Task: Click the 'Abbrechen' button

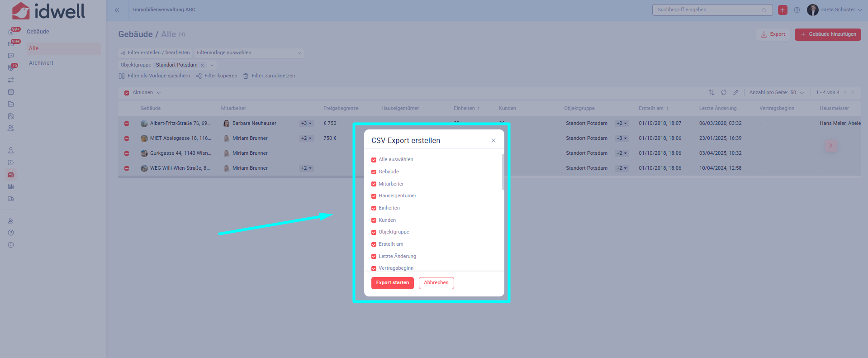Action: [x=436, y=283]
